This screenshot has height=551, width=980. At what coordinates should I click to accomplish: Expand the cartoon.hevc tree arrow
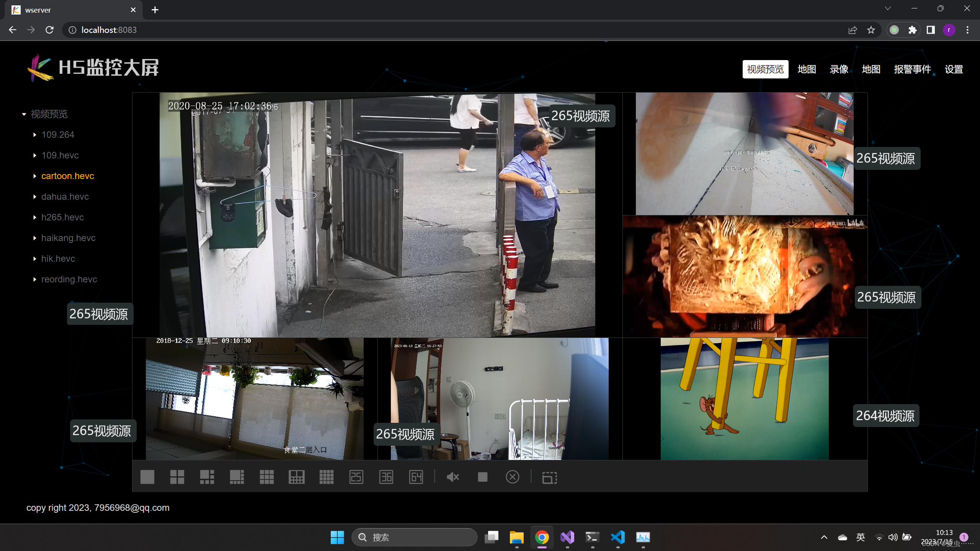tap(35, 176)
